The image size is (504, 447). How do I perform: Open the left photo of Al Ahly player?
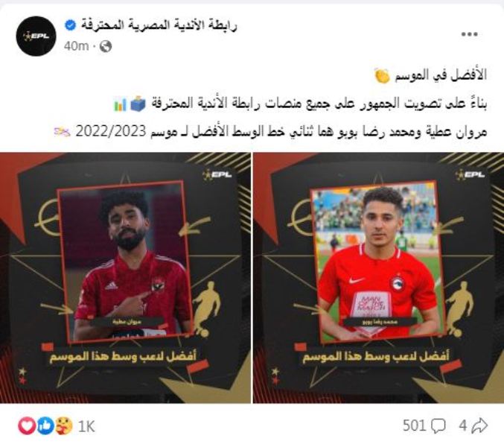(x=125, y=278)
